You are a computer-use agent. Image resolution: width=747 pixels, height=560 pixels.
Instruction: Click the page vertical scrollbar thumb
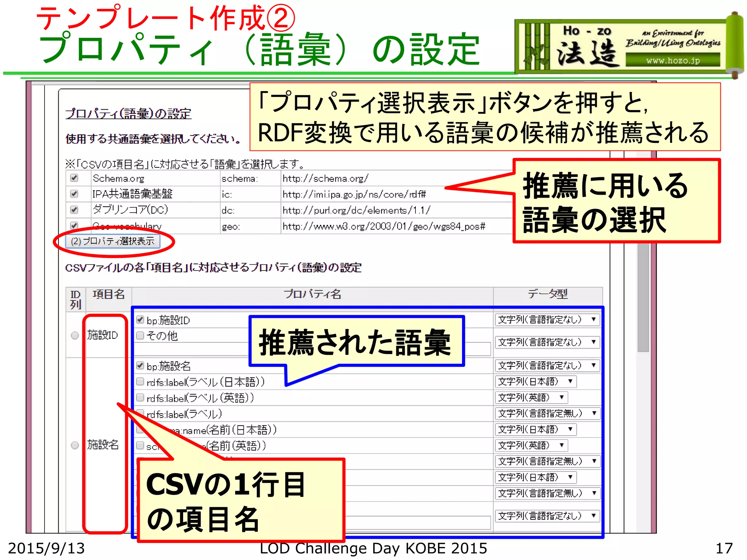pyautogui.click(x=643, y=297)
